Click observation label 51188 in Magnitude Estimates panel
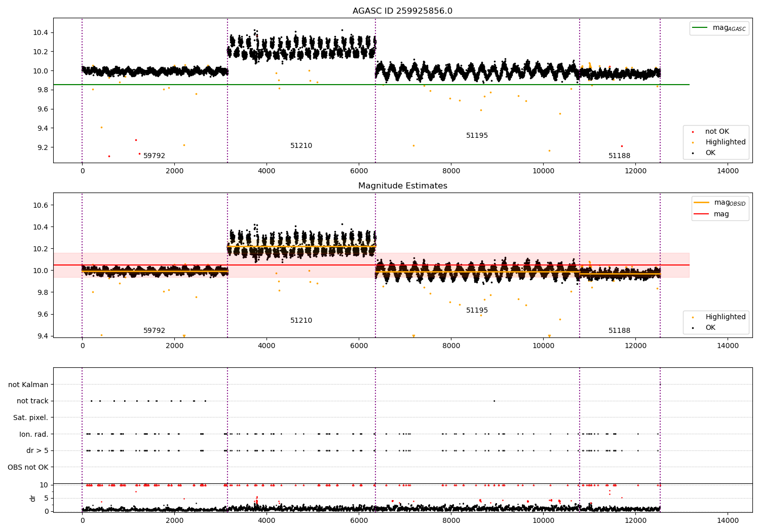Image resolution: width=760 pixels, height=532 pixels. click(619, 331)
